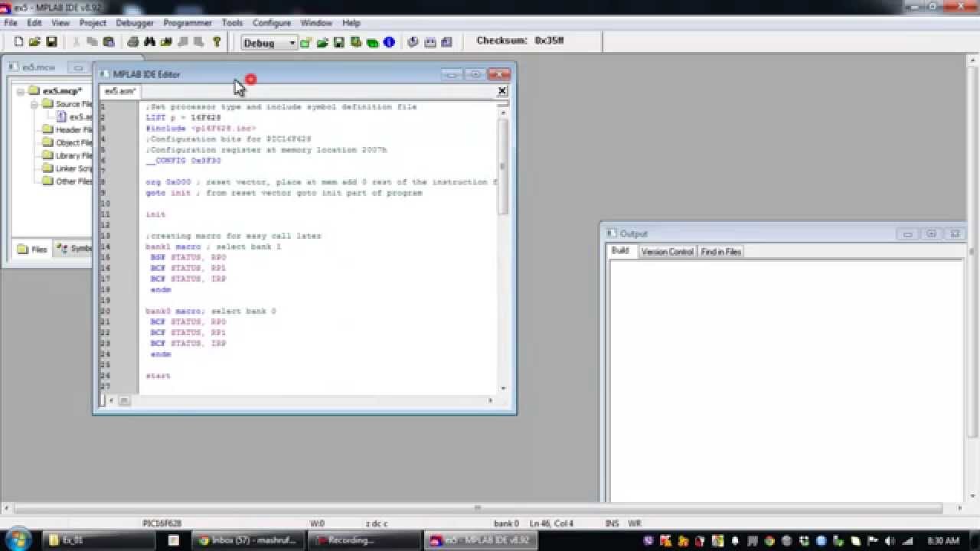Click the Paste toolbar icon
Viewport: 980px width, 551px height.
pyautogui.click(x=108, y=42)
